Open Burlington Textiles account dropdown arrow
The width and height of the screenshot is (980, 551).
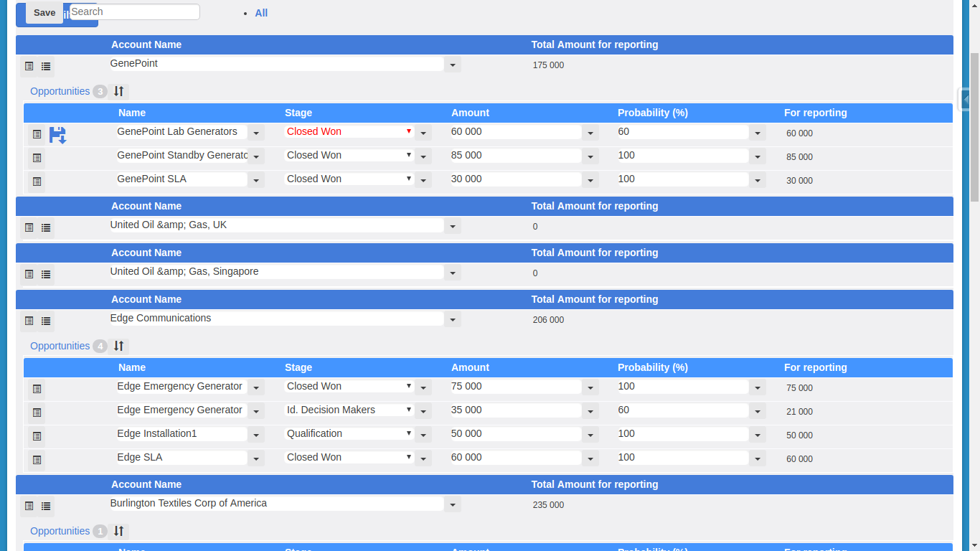click(x=453, y=505)
